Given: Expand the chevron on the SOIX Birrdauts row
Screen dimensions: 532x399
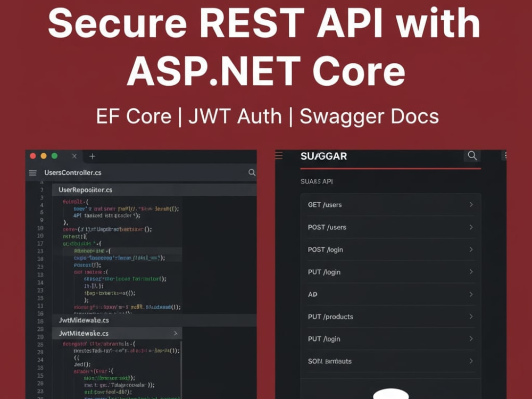Looking at the screenshot, I should (471, 361).
